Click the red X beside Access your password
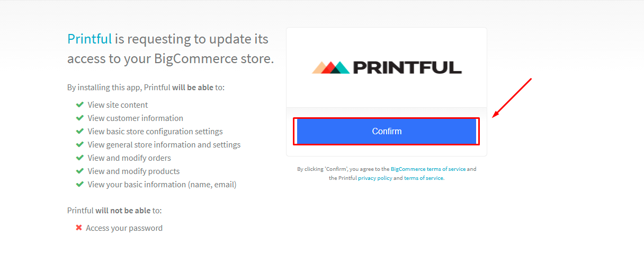Image resolution: width=644 pixels, height=260 pixels. point(79,228)
